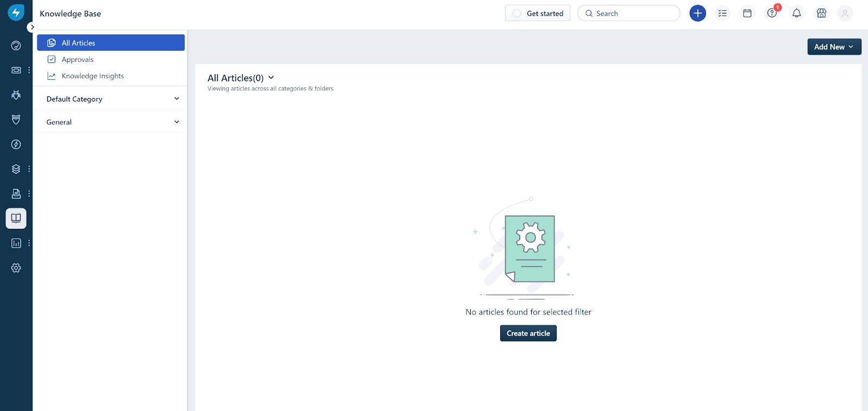The image size is (868, 411).
Task: Open the Dashboard icon in the sidebar
Action: click(16, 46)
